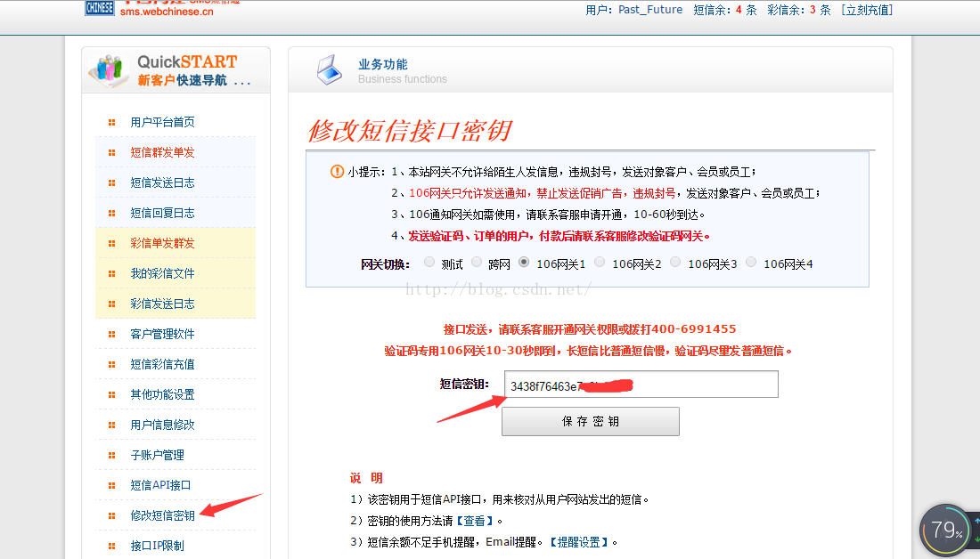The width and height of the screenshot is (980, 559).
Task: Click the 短信余 4 条 balance text
Action: coord(725,10)
